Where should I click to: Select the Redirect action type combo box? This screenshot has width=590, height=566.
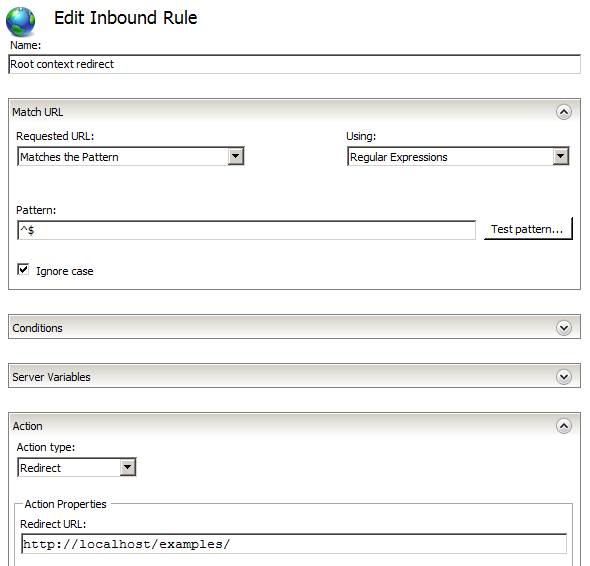[x=77, y=467]
